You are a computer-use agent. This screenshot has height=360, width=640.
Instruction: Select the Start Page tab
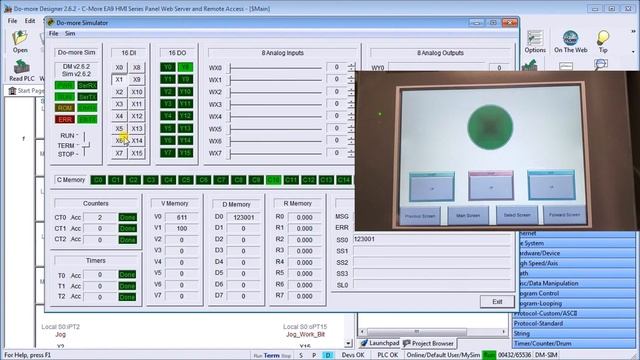(27, 91)
